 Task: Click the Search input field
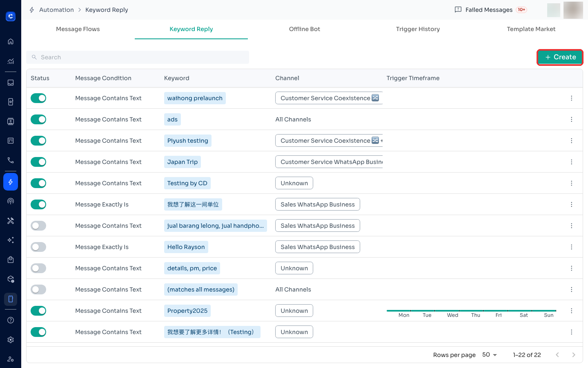pos(138,57)
